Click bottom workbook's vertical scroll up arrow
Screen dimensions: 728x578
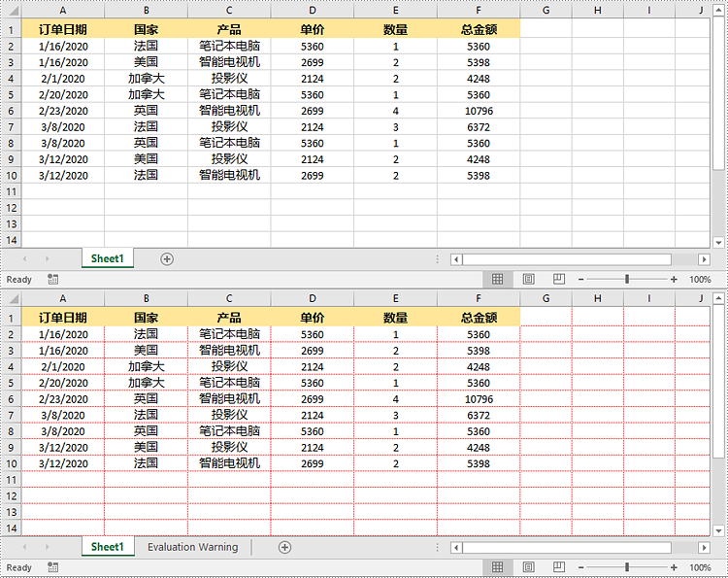pyautogui.click(x=718, y=298)
